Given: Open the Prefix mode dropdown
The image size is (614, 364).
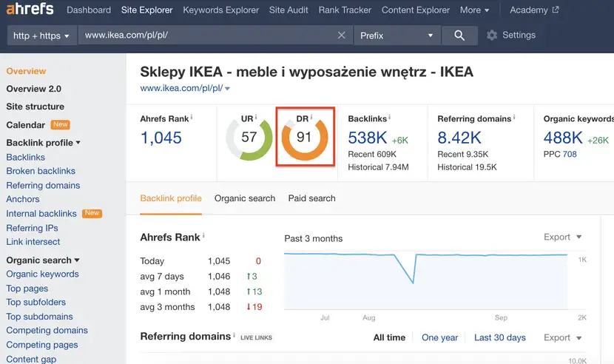Looking at the screenshot, I should [x=397, y=36].
